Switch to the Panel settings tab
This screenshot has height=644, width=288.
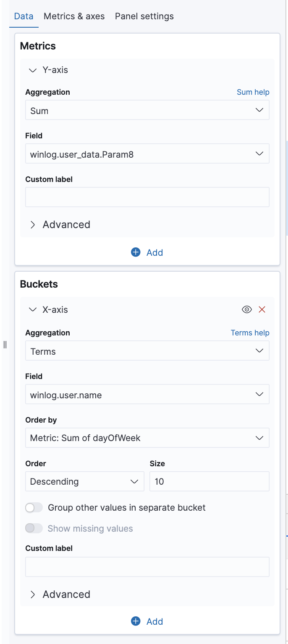click(144, 16)
